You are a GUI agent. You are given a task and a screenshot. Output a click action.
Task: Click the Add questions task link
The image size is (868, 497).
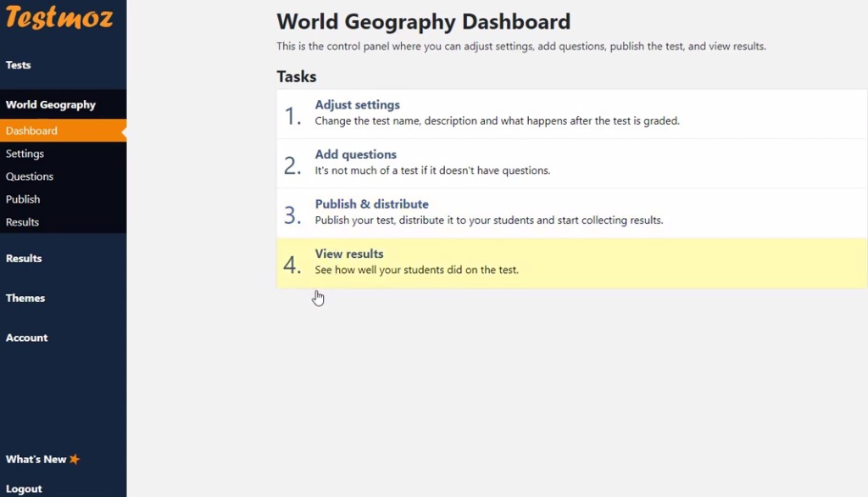(355, 154)
